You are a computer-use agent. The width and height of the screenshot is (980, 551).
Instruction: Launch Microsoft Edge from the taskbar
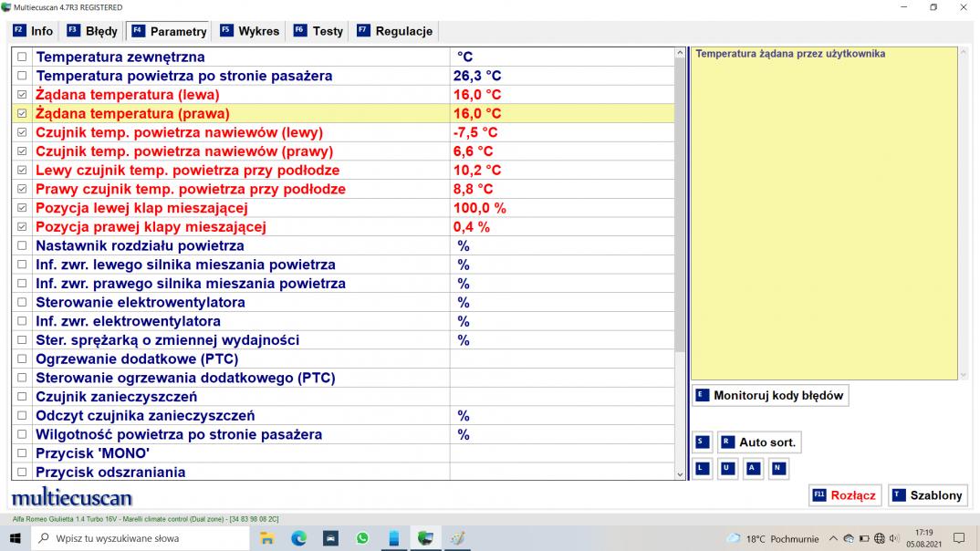(299, 538)
